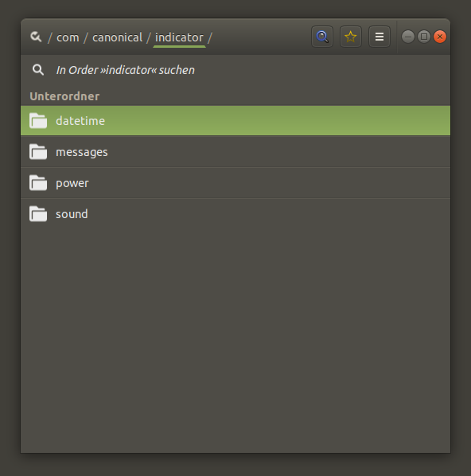Image resolution: width=471 pixels, height=476 pixels.
Task: Open the hamburger menu
Action: tap(380, 37)
